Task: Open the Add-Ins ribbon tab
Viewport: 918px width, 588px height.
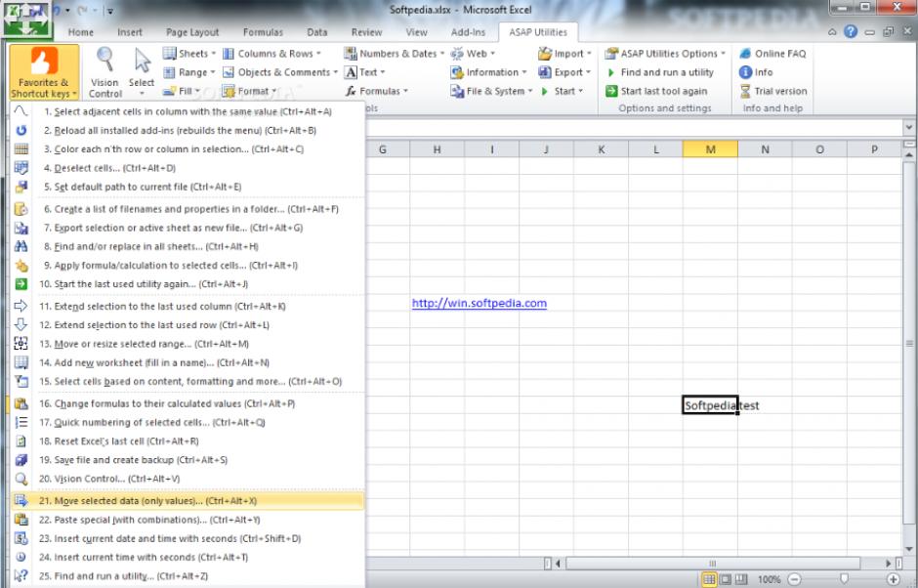Action: pos(468,32)
